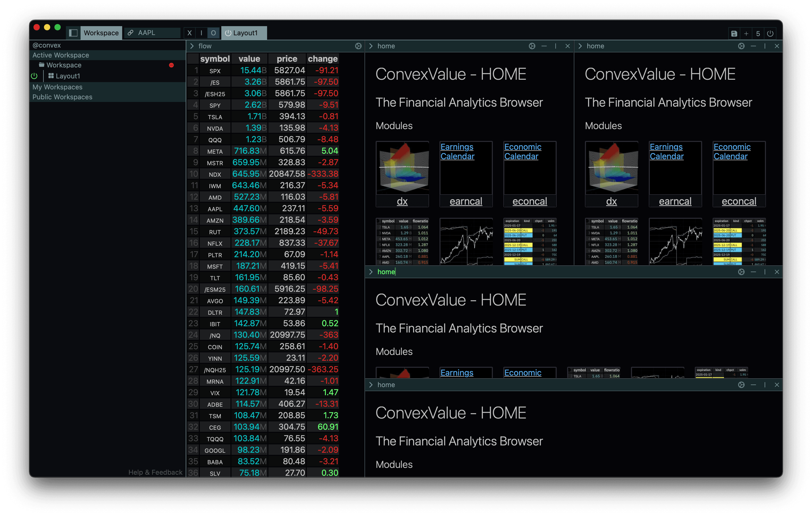This screenshot has width=812, height=516.
Task: Click horizontal split dash on rightmost top home pane
Action: (753, 46)
